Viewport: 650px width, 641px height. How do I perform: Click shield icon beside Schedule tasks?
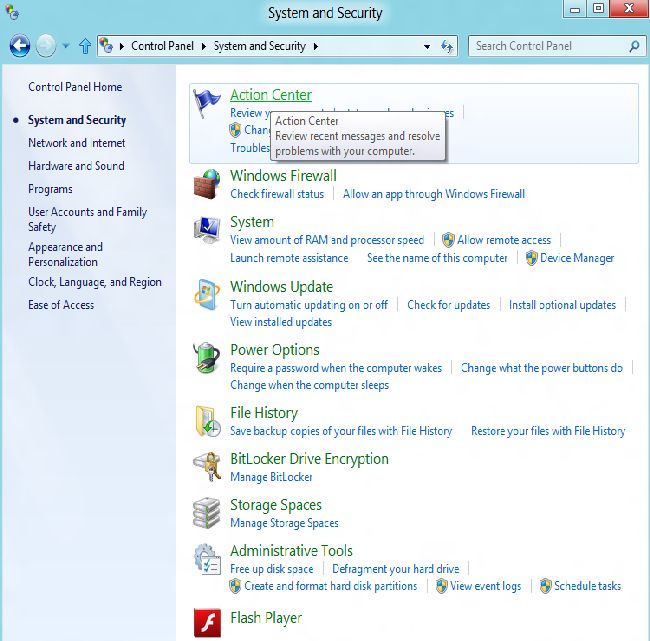coord(546,586)
